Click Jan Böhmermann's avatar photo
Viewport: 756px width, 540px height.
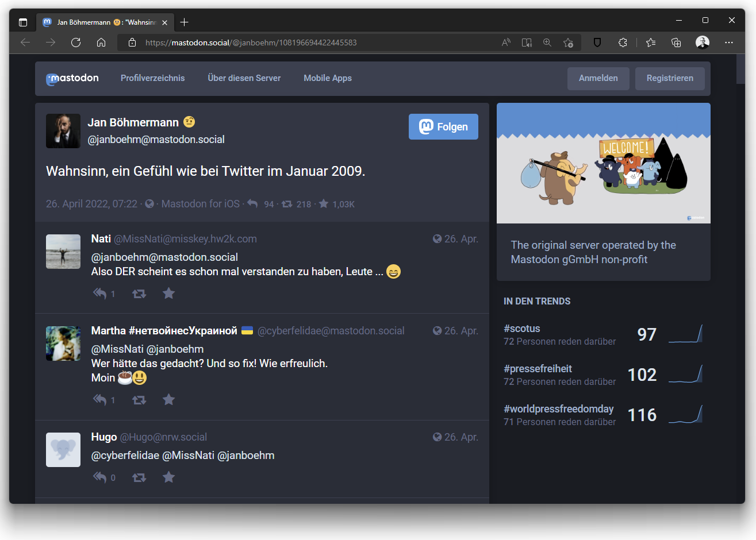click(63, 131)
